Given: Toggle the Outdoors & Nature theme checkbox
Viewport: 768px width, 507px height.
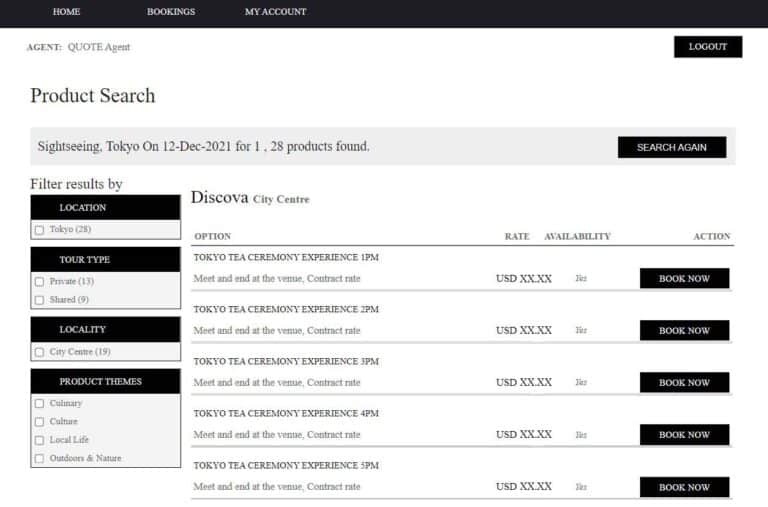Looking at the screenshot, I should (x=40, y=459).
